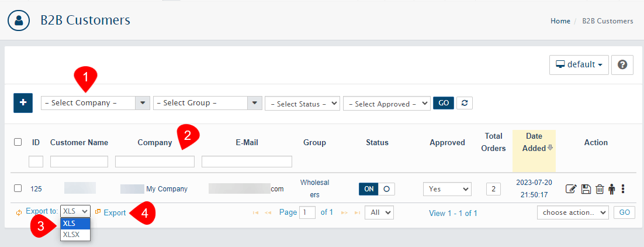This screenshot has height=247, width=644.
Task: Click the Company column filter input field
Action: click(155, 162)
